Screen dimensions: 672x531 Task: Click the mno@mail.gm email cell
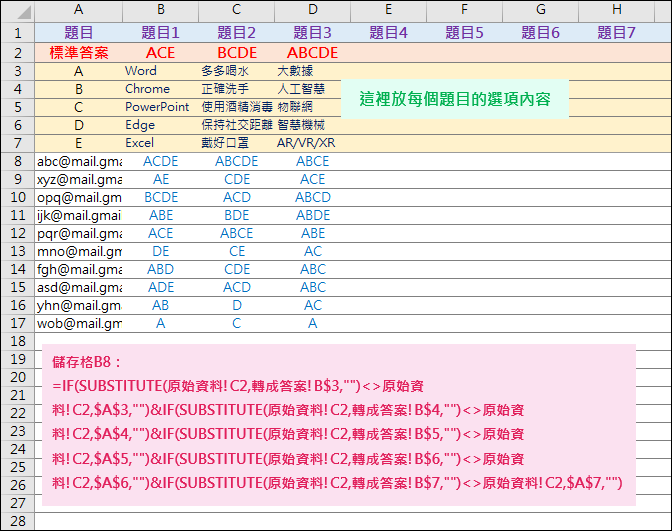[78, 251]
